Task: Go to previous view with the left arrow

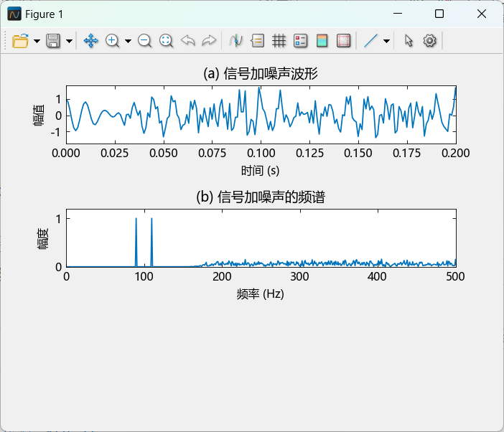Action: [x=187, y=41]
